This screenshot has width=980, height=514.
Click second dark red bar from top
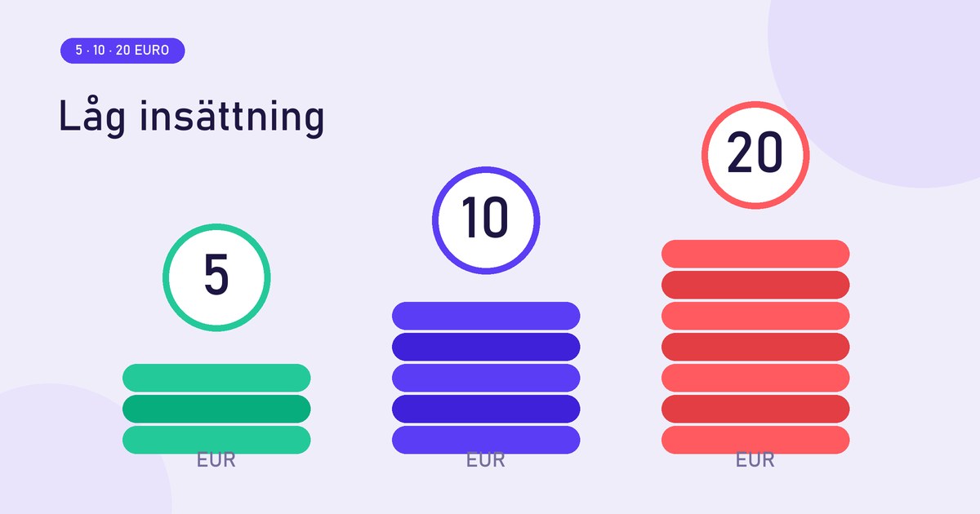pyautogui.click(x=755, y=285)
